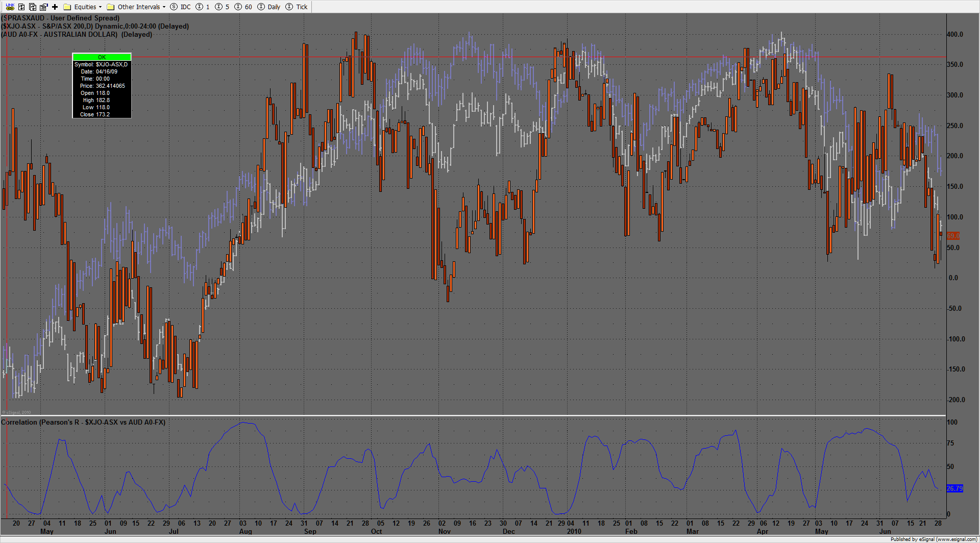Click the stacked double-page refresh icon
This screenshot has height=543, width=980.
tap(33, 7)
